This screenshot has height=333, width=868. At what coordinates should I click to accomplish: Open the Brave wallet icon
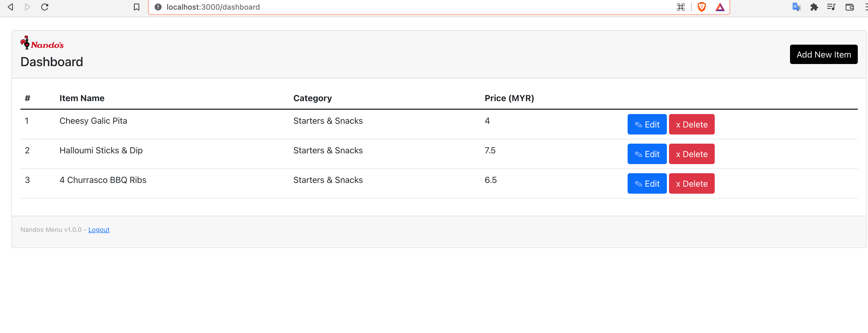pos(849,7)
